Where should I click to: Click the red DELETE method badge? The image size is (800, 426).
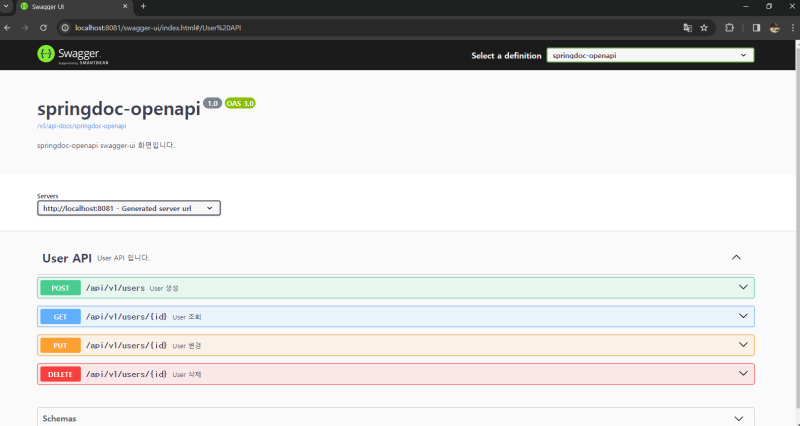click(60, 374)
